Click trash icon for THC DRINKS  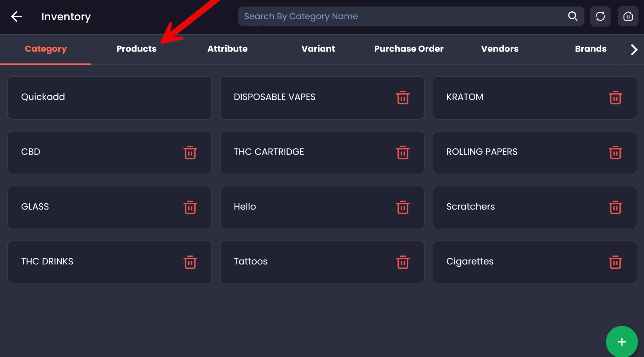190,262
